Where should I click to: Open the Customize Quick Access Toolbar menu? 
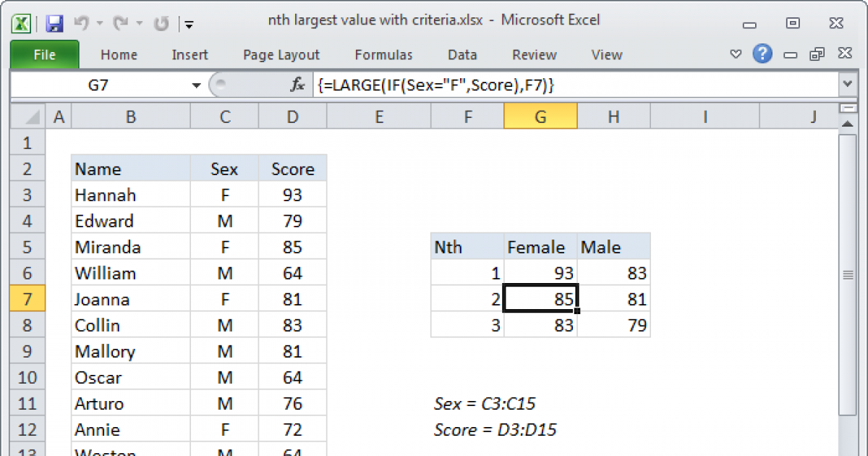(x=189, y=25)
